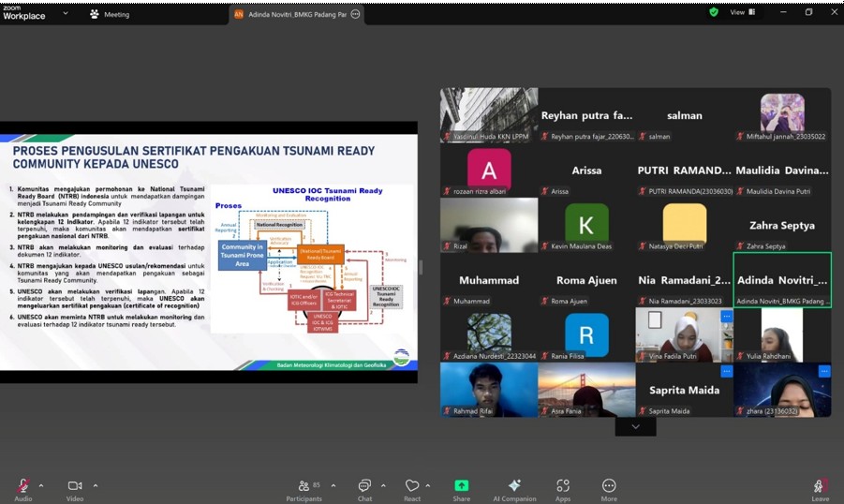
Task: Click the green encryption shield icon
Action: click(x=714, y=12)
